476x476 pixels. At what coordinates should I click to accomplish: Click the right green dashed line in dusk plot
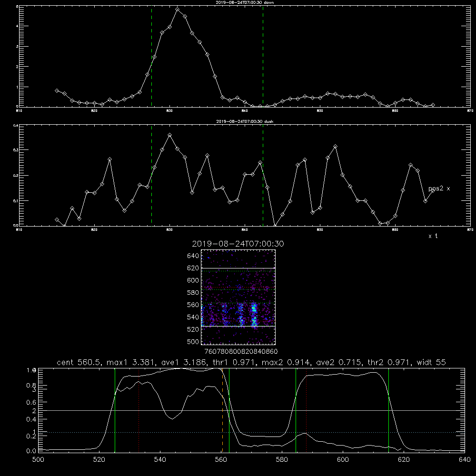(263, 176)
